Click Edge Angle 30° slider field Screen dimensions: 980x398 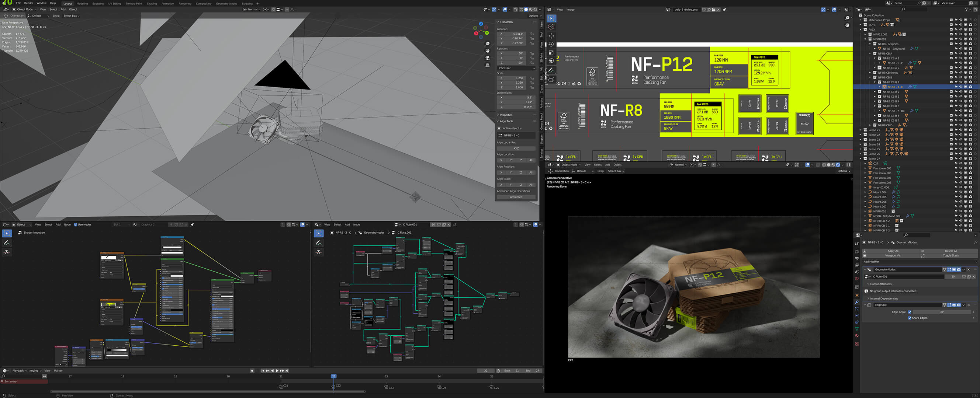coord(942,312)
